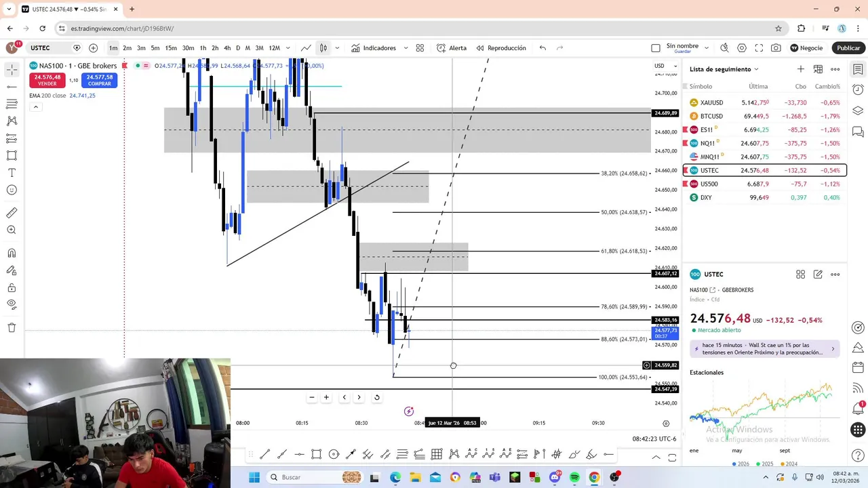
Task: Open indicator templates grid icon
Action: point(420,48)
